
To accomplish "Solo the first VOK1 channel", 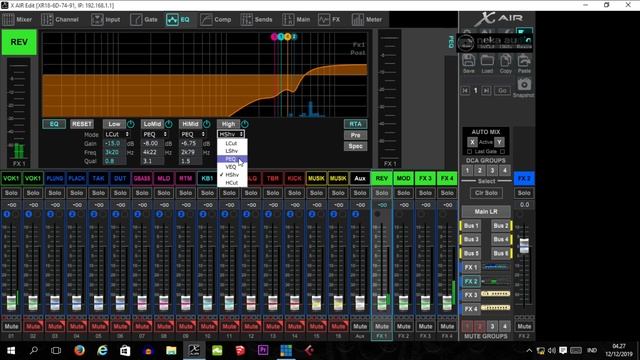I will coord(11,193).
